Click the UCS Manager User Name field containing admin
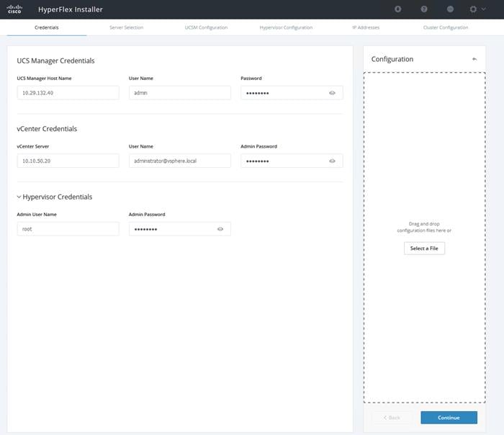This screenshot has height=435, width=504. tap(180, 93)
